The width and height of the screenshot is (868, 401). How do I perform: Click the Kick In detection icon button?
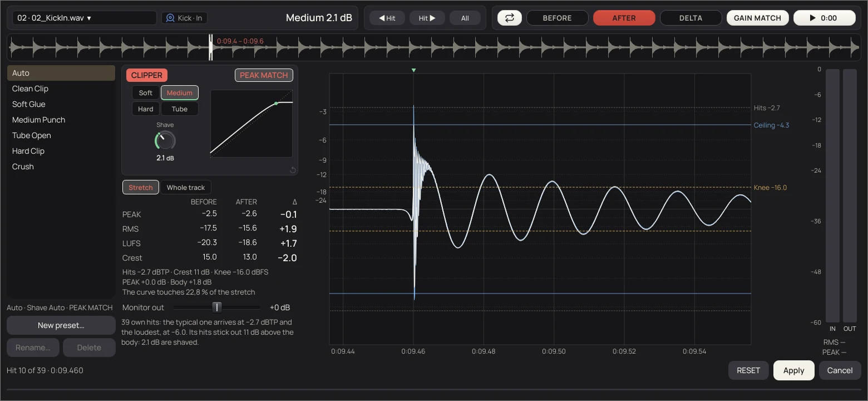pyautogui.click(x=184, y=18)
